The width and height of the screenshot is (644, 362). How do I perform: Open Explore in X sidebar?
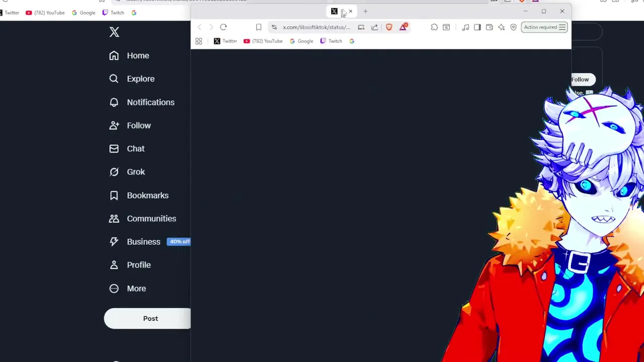coord(132,78)
